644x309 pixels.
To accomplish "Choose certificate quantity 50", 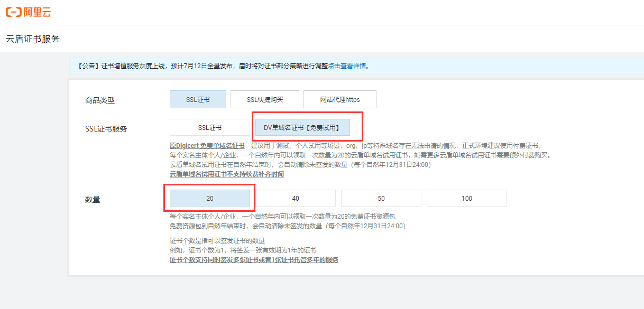I will (x=381, y=198).
